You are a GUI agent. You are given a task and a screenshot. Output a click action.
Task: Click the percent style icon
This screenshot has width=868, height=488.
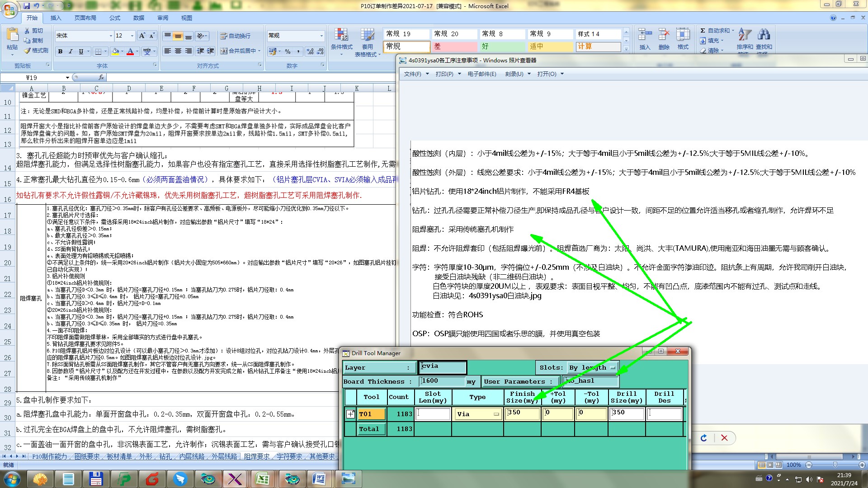pos(288,52)
